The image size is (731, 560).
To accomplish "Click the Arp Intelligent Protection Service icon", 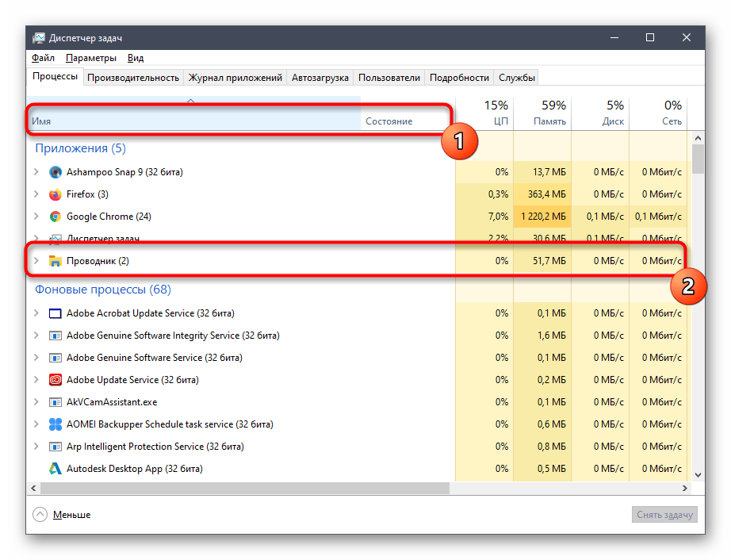I will point(55,447).
